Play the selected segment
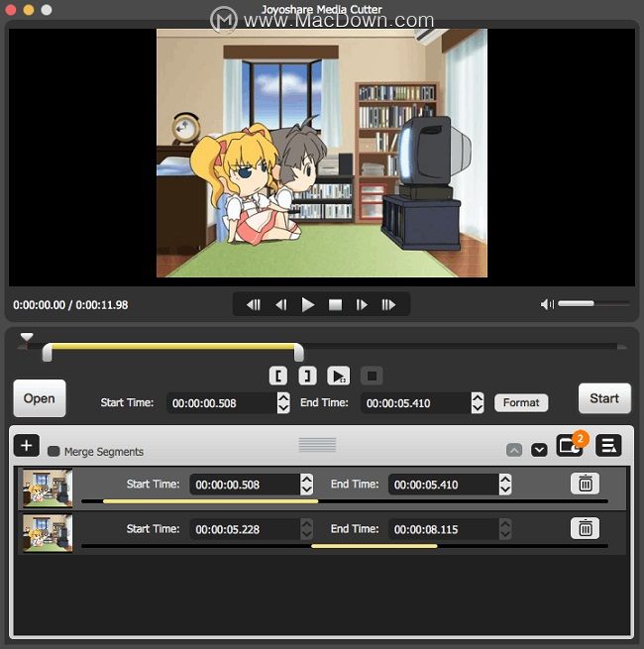 [x=339, y=376]
